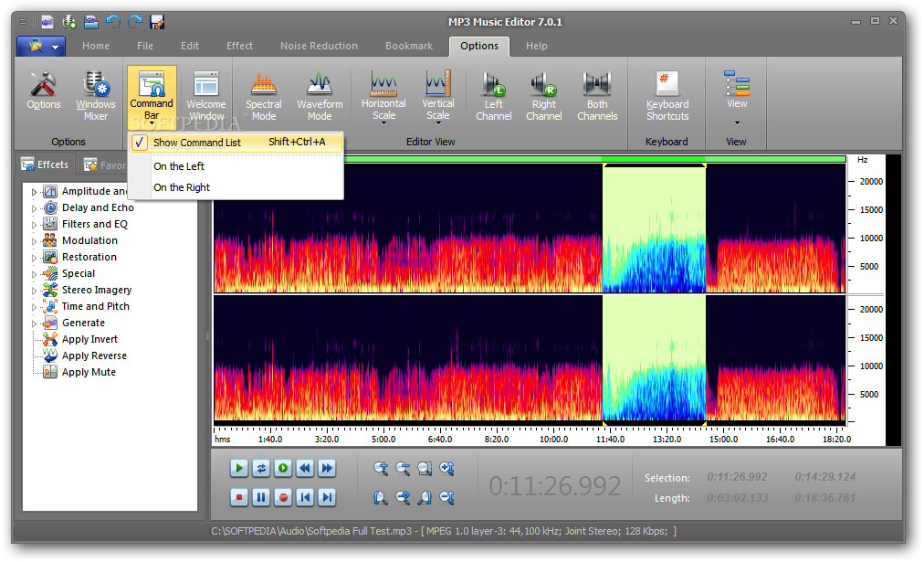Image resolution: width=924 pixels, height=562 pixels.
Task: Stop playback with the red square button
Action: pos(239,498)
